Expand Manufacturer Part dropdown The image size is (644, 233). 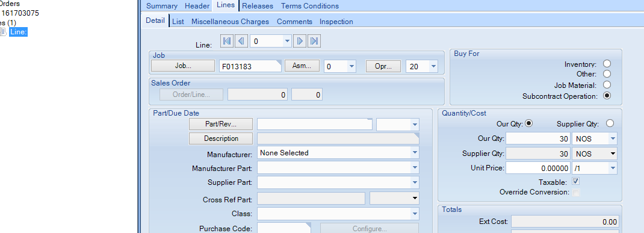(415, 167)
